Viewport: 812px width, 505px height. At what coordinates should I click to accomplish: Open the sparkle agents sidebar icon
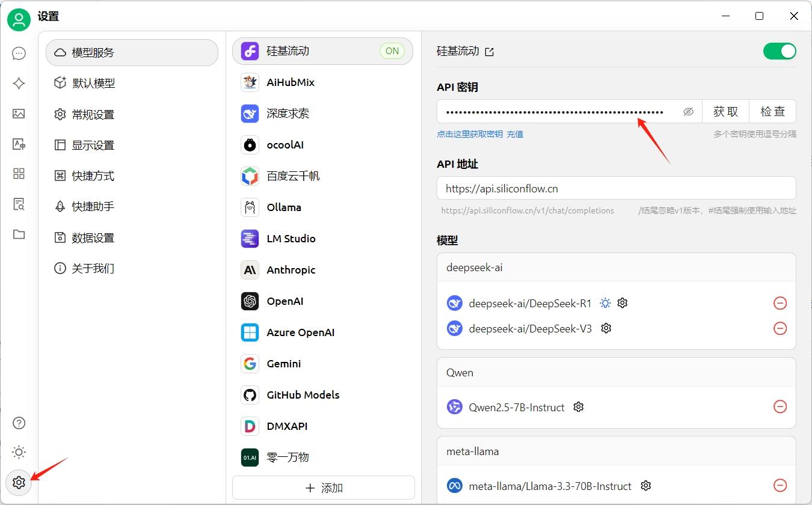pos(19,84)
